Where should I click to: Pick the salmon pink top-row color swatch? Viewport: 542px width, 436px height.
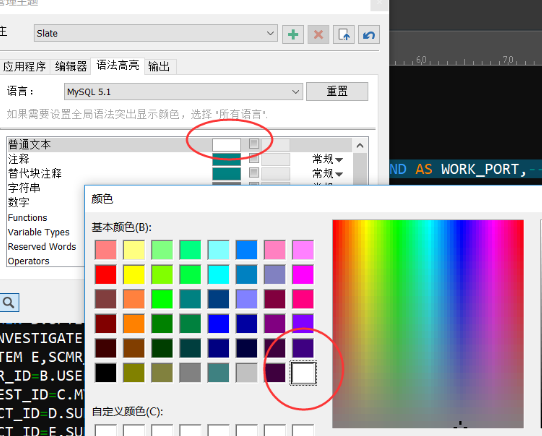105,250
